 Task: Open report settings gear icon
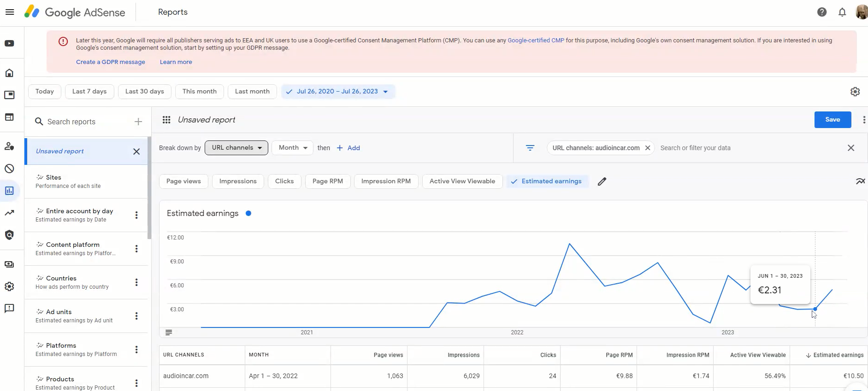tap(855, 92)
